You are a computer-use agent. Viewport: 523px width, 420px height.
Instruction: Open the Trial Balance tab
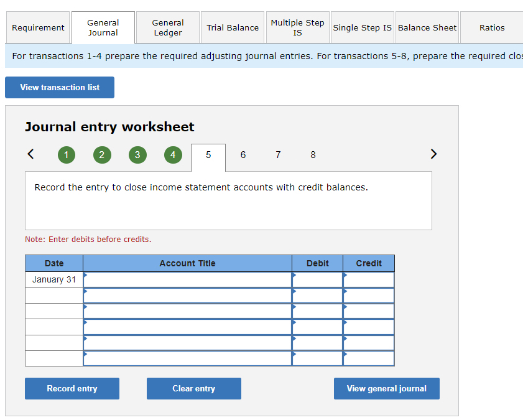pos(233,27)
